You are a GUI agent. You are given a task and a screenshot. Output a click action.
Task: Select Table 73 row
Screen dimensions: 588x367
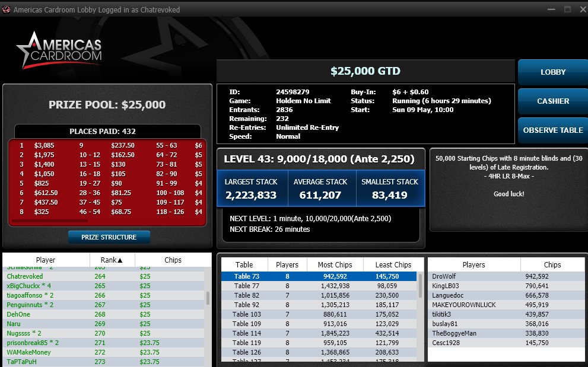(319, 276)
